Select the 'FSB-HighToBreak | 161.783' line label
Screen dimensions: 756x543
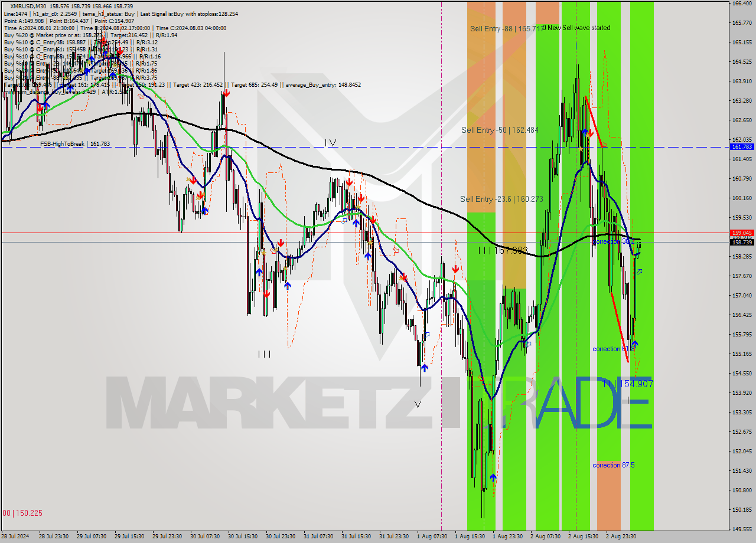[75, 144]
